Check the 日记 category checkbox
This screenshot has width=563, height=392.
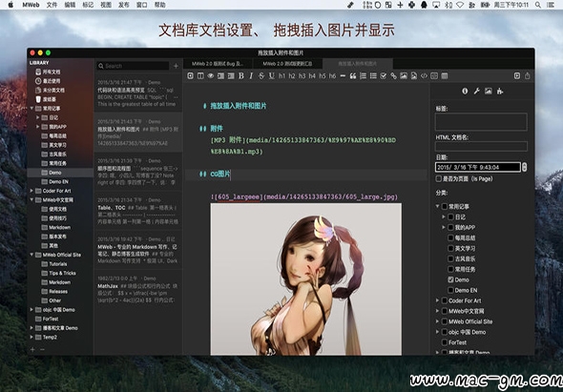tap(450, 217)
